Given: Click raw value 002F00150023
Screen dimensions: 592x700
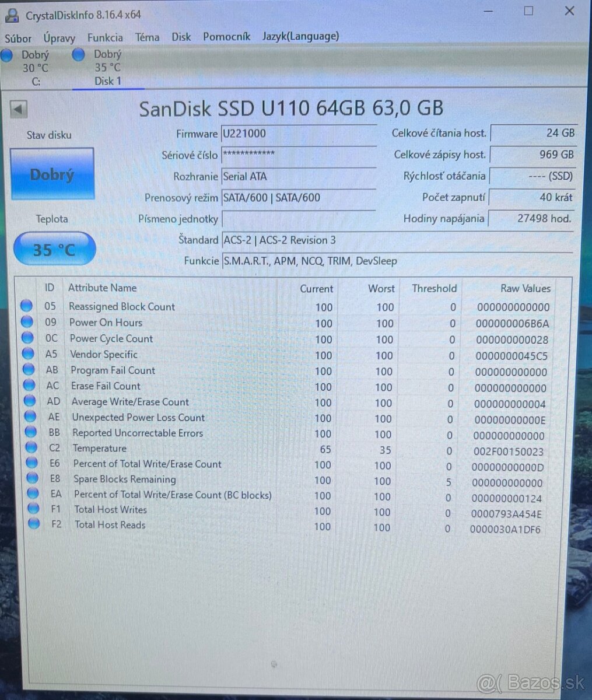Looking at the screenshot, I should point(508,451).
